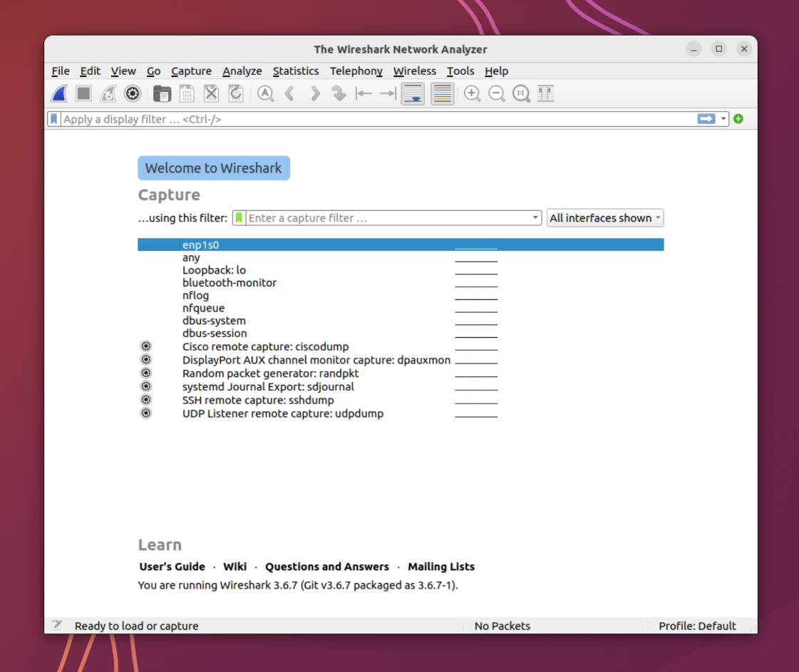Open sshdump interface settings gear
The width and height of the screenshot is (799, 672).
point(146,400)
